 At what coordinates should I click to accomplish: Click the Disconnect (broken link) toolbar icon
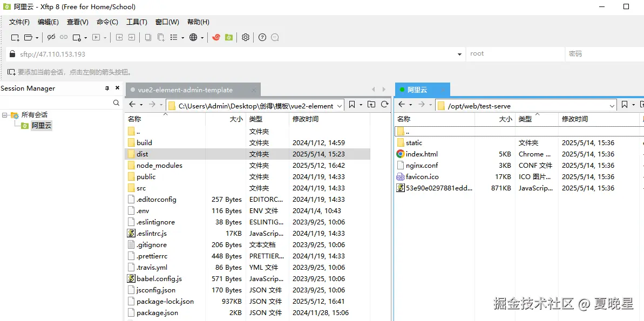(51, 37)
